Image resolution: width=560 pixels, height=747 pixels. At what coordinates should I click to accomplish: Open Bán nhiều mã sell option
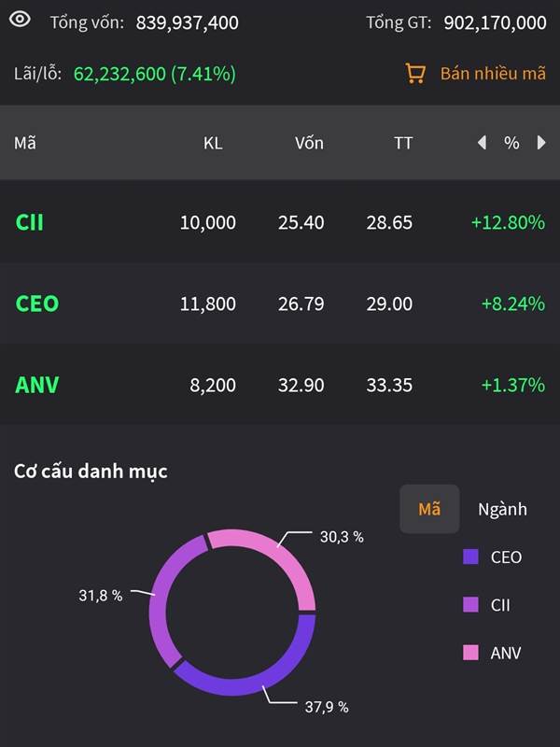pyautogui.click(x=493, y=73)
